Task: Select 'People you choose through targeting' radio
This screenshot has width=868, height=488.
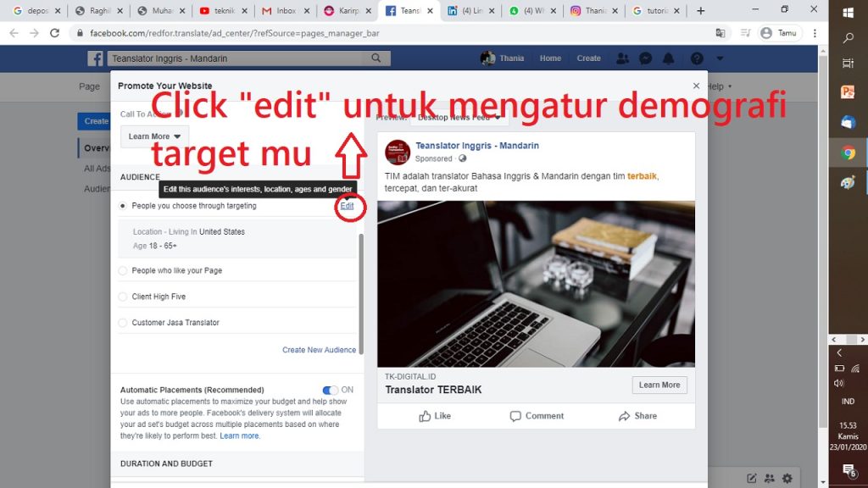Action: pyautogui.click(x=123, y=206)
